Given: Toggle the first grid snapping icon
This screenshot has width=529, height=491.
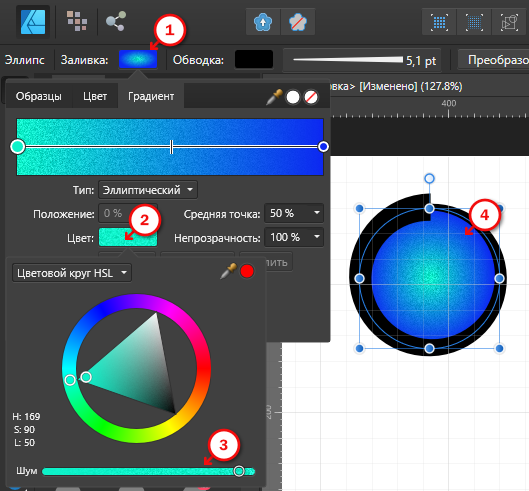Looking at the screenshot, I should [x=440, y=23].
